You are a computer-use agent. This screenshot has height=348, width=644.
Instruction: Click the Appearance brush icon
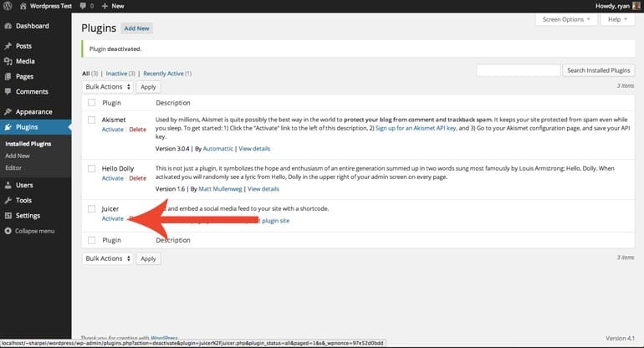[8, 112]
